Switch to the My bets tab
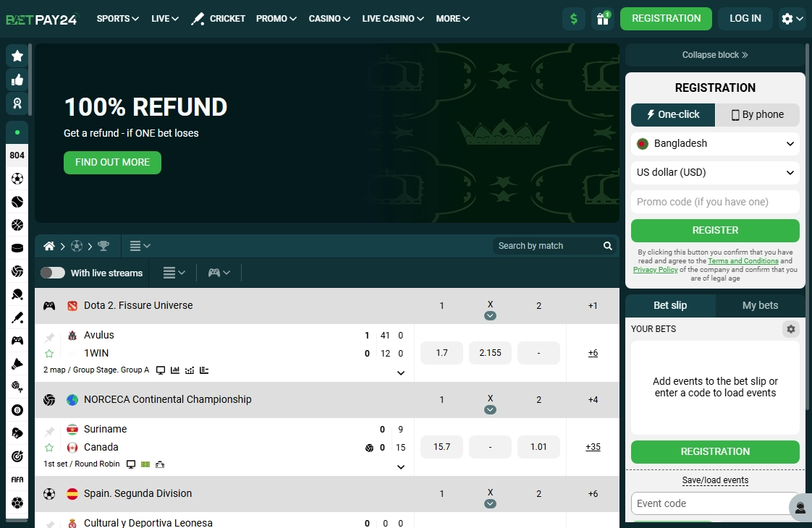812x528 pixels. pyautogui.click(x=760, y=305)
